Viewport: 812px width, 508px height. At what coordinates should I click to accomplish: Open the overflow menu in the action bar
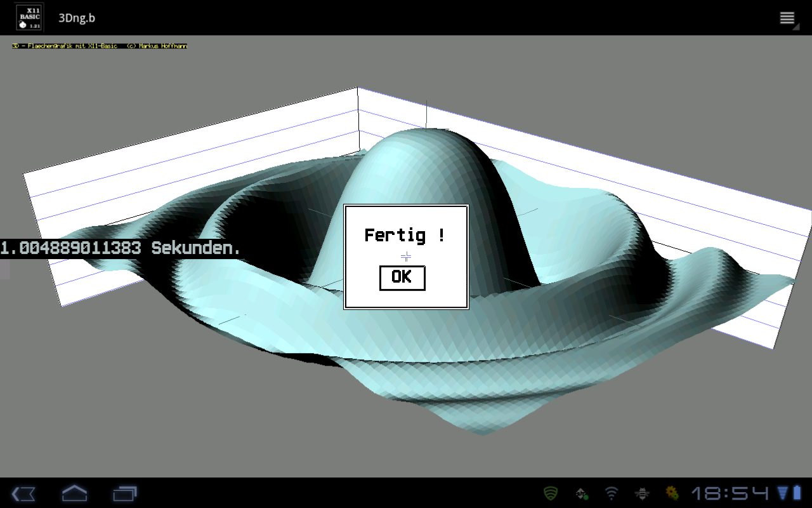pos(787,18)
